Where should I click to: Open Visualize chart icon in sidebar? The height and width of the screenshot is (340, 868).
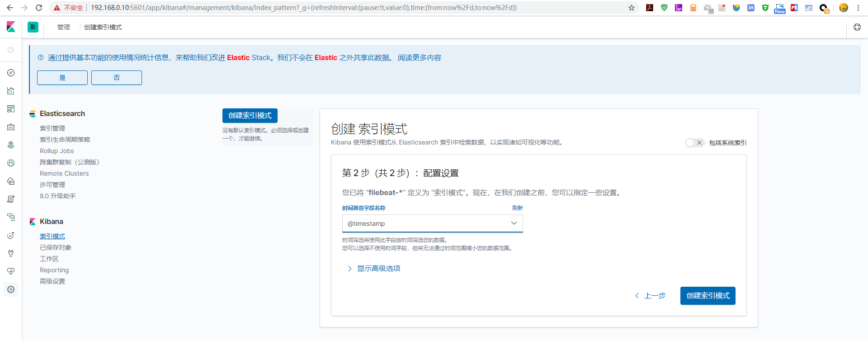[x=11, y=91]
